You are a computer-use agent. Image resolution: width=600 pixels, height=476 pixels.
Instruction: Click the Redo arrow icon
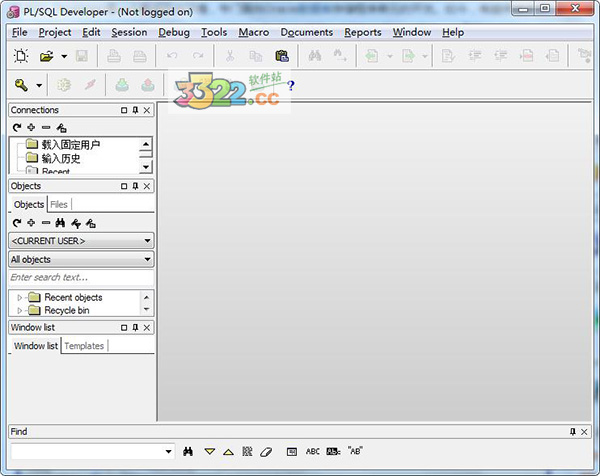(x=198, y=56)
